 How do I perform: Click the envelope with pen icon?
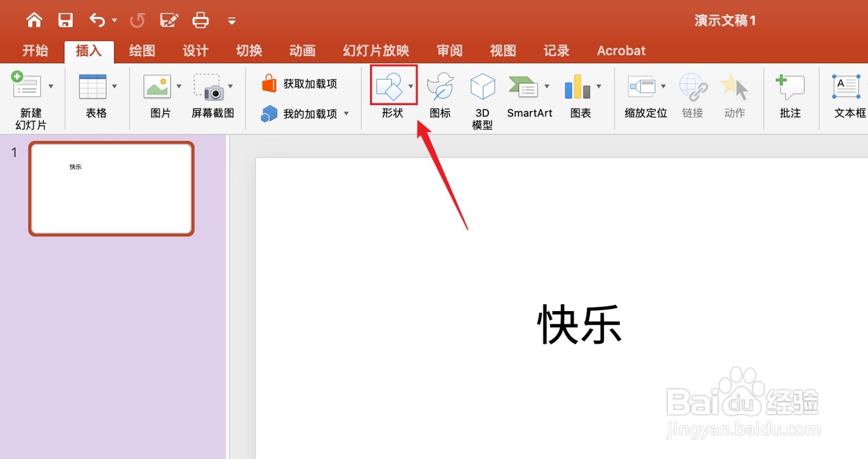169,21
